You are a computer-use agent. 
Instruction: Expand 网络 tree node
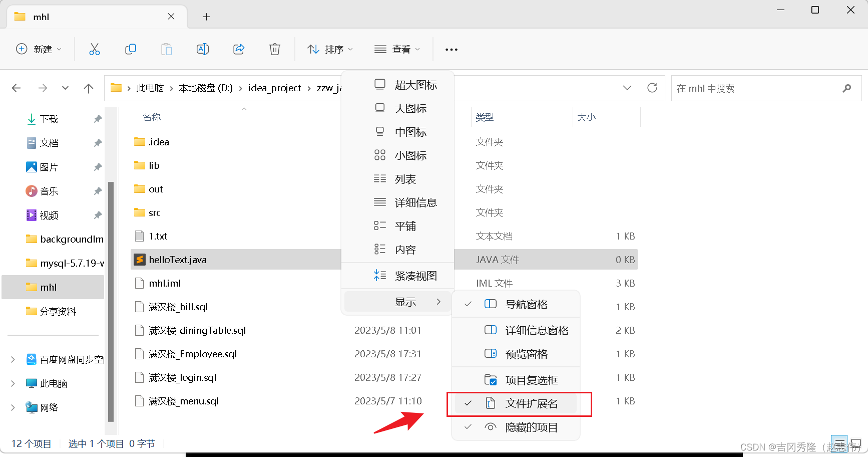[x=13, y=407]
